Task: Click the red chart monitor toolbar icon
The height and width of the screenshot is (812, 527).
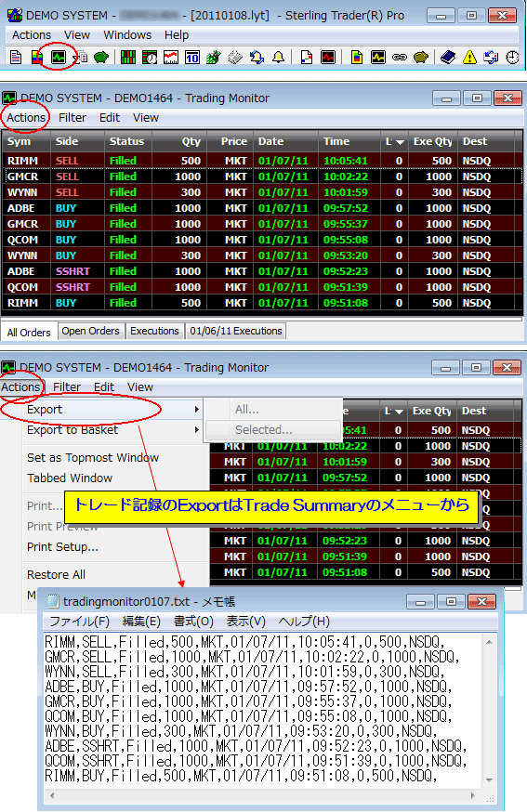Action: 328,57
